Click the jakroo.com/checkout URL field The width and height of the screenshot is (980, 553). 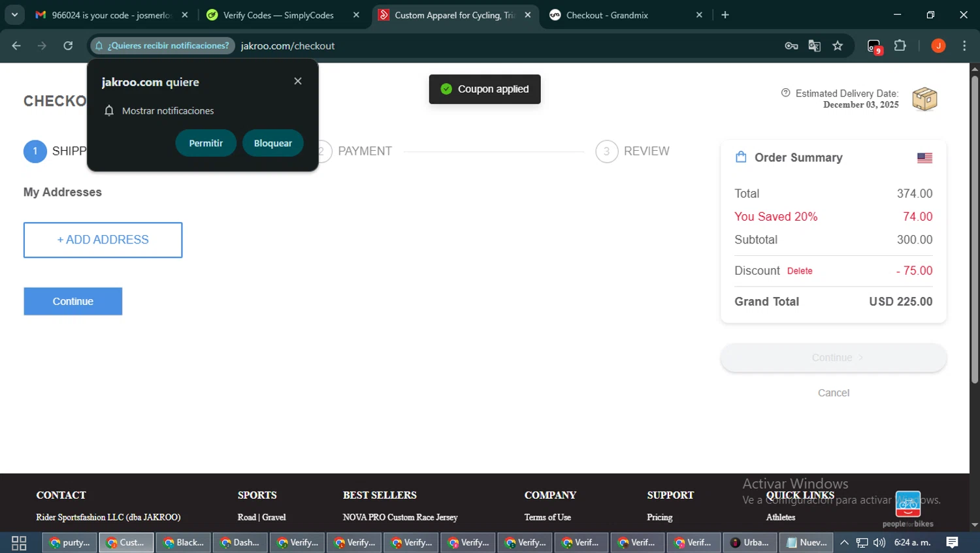(287, 46)
